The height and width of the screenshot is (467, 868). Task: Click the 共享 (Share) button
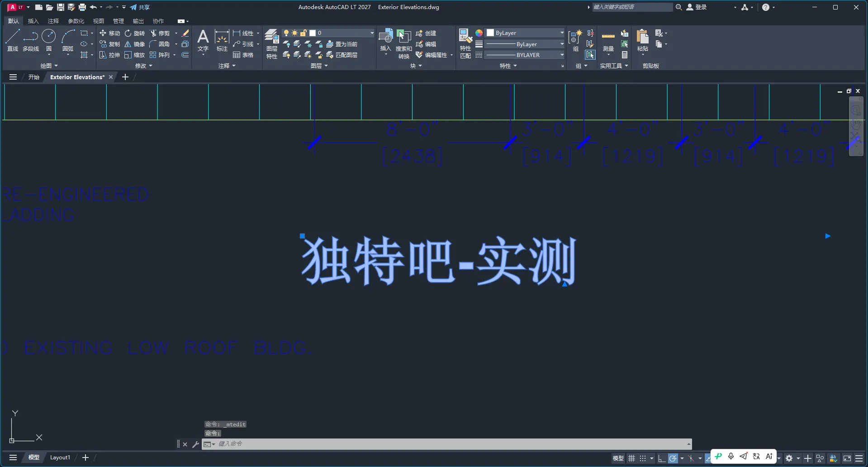[140, 7]
